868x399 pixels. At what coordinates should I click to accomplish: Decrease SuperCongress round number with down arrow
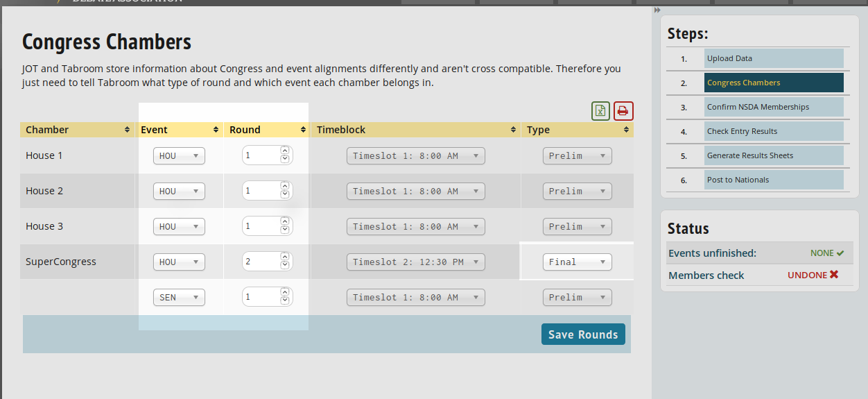[x=284, y=266]
